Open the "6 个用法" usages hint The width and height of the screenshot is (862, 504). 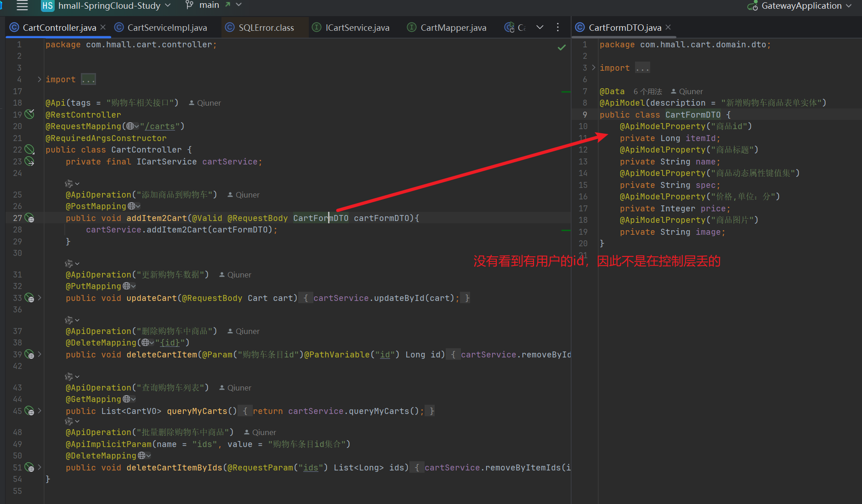point(647,91)
